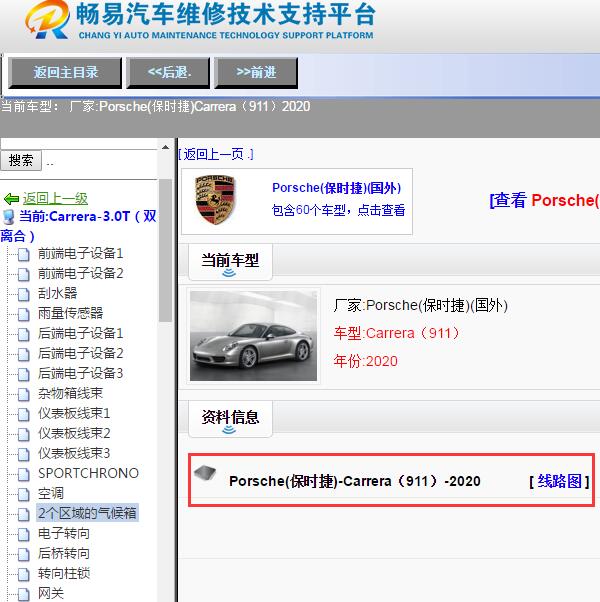Open the Porsche(保时捷)(国外) link
Screen dimensions: 600x602
pyautogui.click(x=337, y=188)
